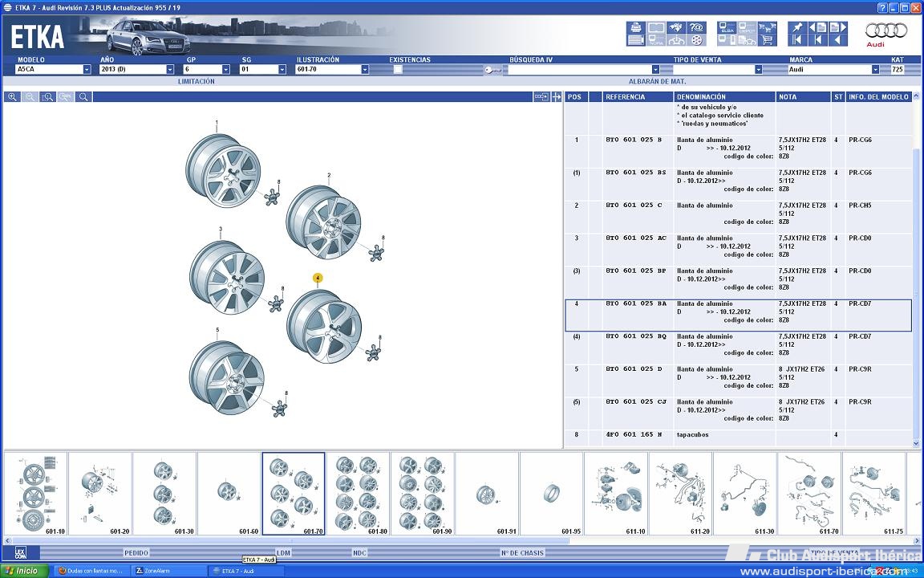Click the zoom-to-area magnifier icon
This screenshot has height=578, width=924.
coord(48,96)
